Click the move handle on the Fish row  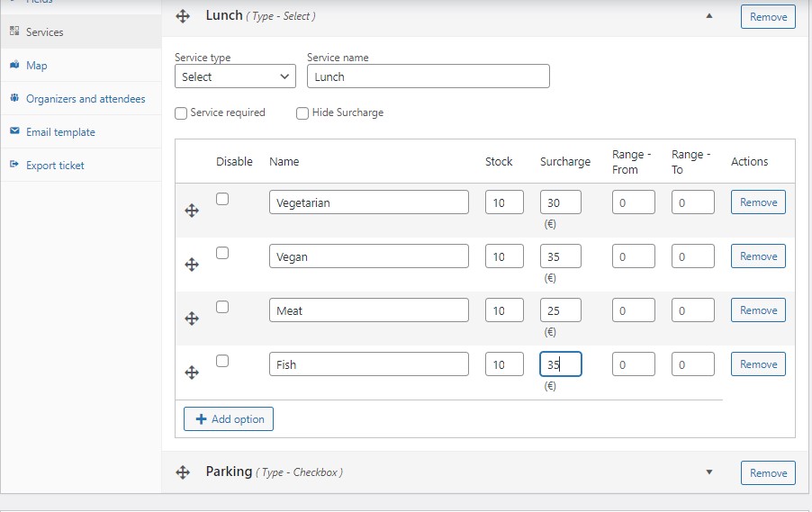191,373
